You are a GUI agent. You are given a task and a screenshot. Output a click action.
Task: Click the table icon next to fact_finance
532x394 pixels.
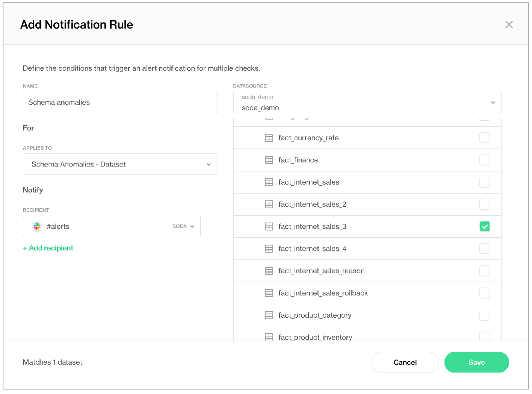pyautogui.click(x=269, y=160)
